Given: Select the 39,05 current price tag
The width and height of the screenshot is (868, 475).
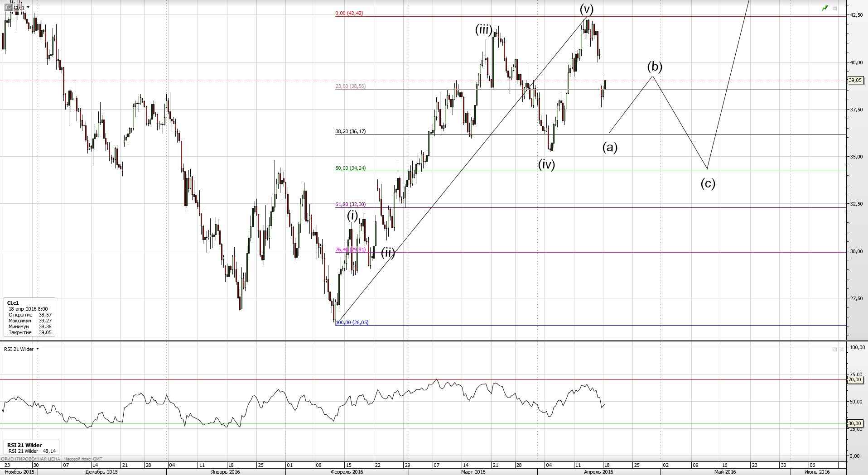Looking at the screenshot, I should [x=854, y=80].
